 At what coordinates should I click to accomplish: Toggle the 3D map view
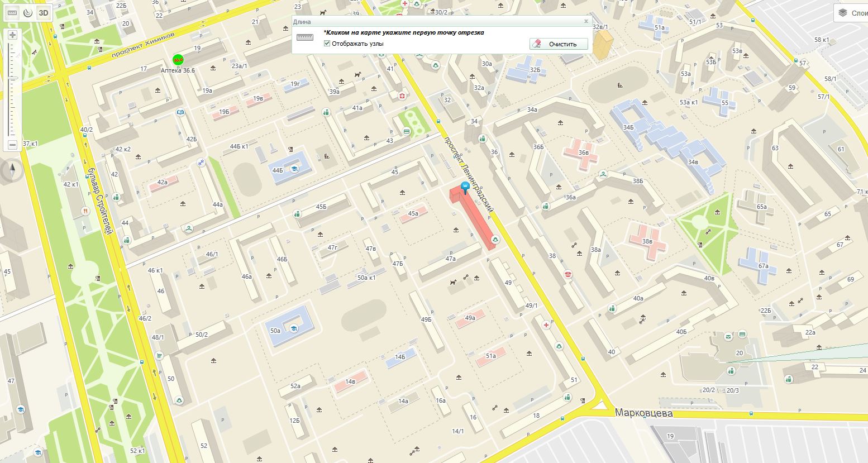point(44,12)
